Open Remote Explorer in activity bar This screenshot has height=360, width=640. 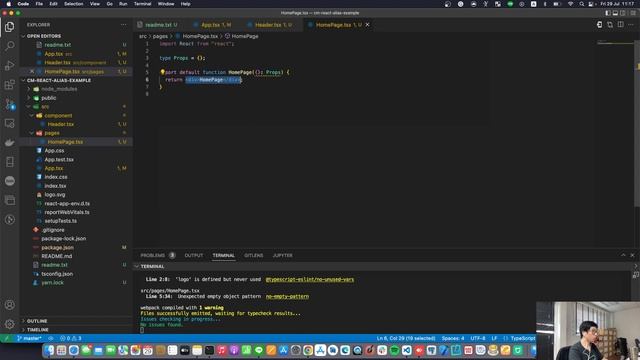point(10,123)
